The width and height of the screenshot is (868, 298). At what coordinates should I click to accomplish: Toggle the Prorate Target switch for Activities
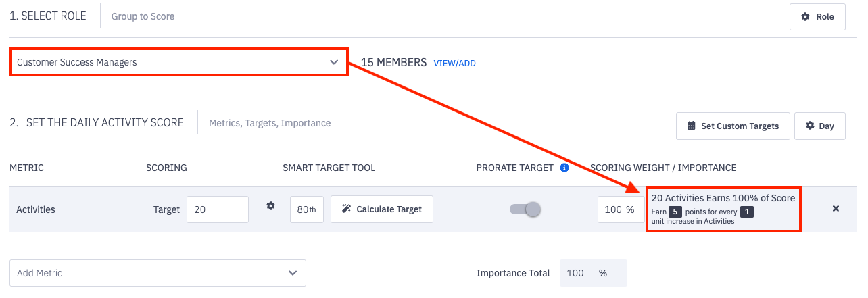coord(526,209)
